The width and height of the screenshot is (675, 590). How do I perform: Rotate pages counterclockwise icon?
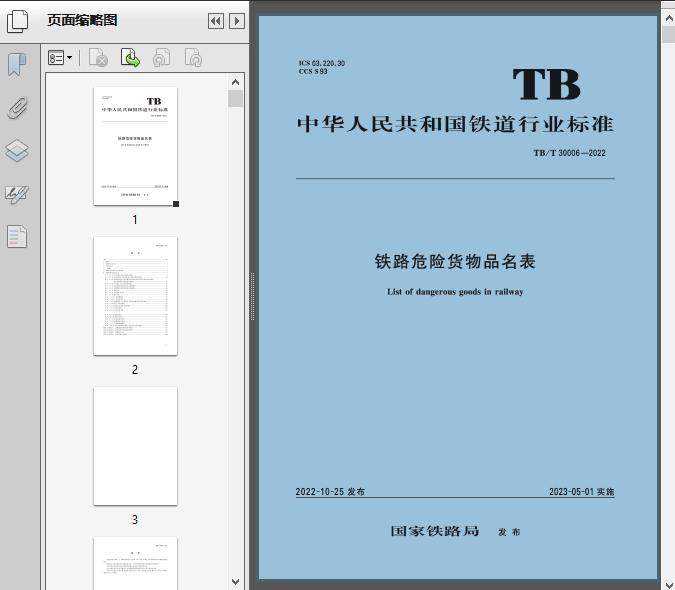coord(162,58)
